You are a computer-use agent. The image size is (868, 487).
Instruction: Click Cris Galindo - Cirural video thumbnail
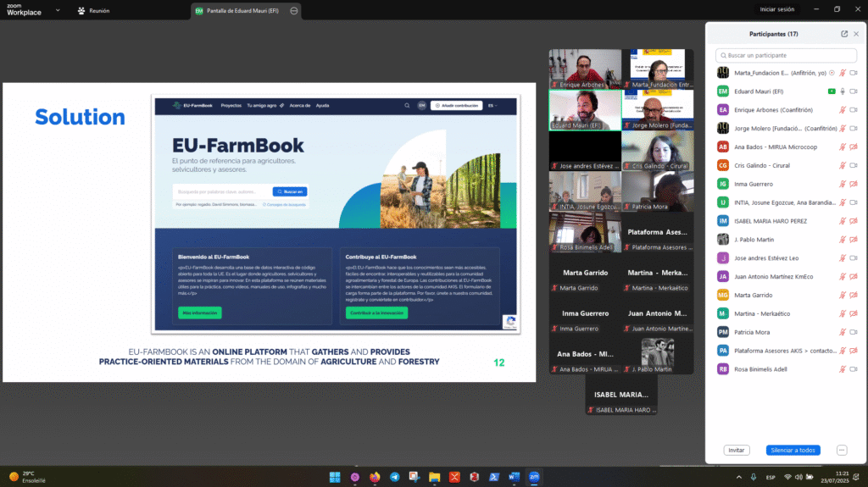pos(658,151)
